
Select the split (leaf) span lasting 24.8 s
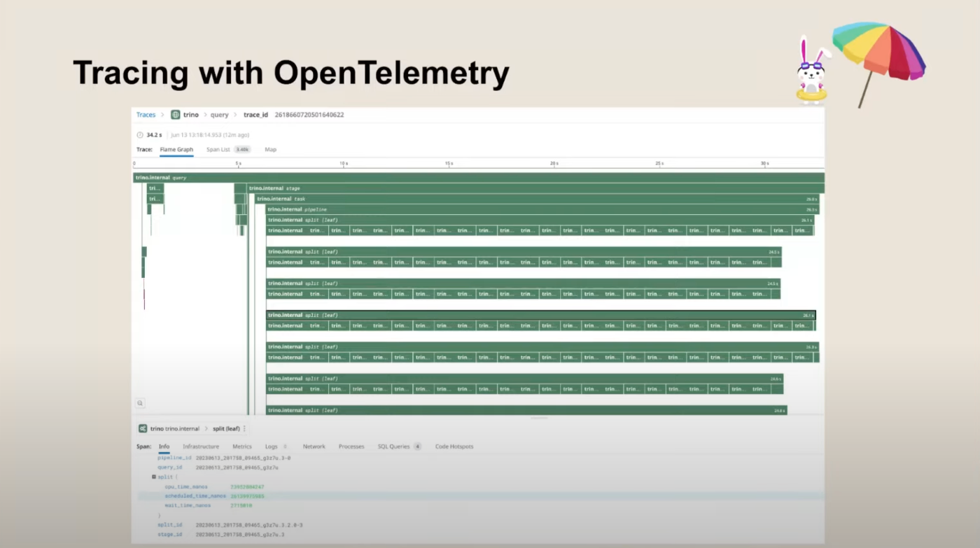tap(526, 410)
